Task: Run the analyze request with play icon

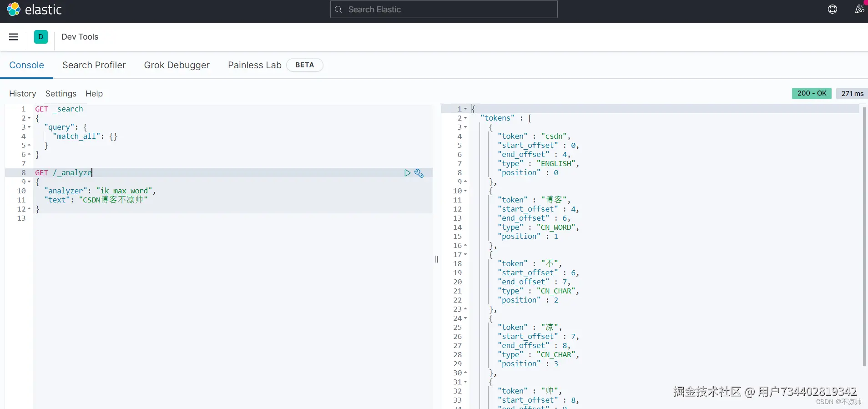Action: pos(407,173)
